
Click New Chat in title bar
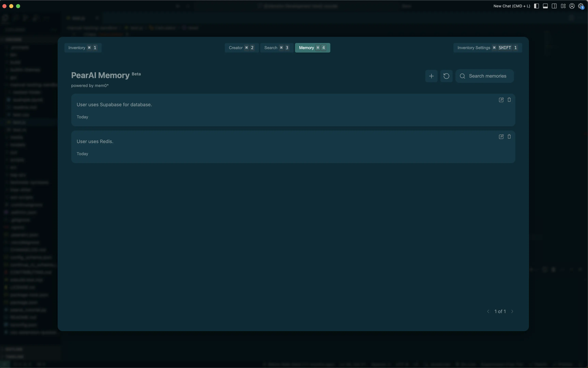(x=512, y=6)
